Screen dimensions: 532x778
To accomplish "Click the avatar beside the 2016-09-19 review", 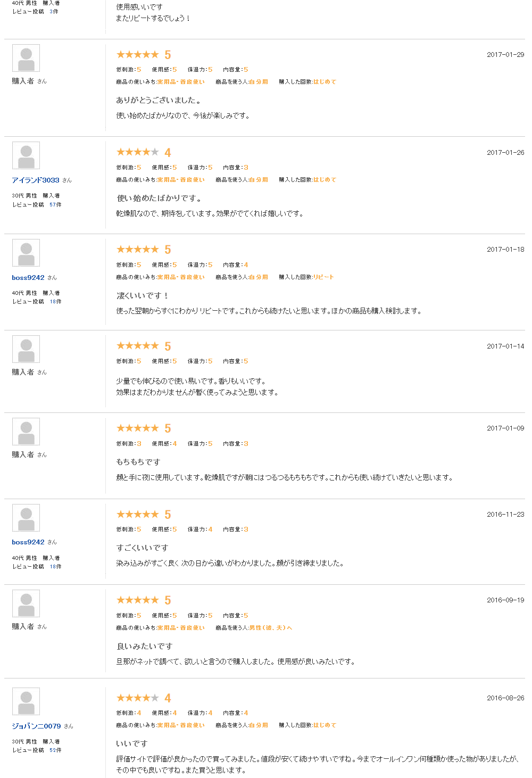I will (x=26, y=603).
